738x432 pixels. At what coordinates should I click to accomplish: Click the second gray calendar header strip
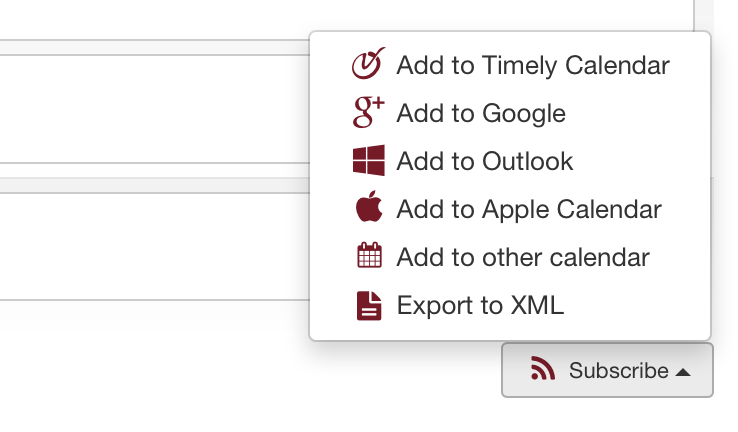pos(154,185)
